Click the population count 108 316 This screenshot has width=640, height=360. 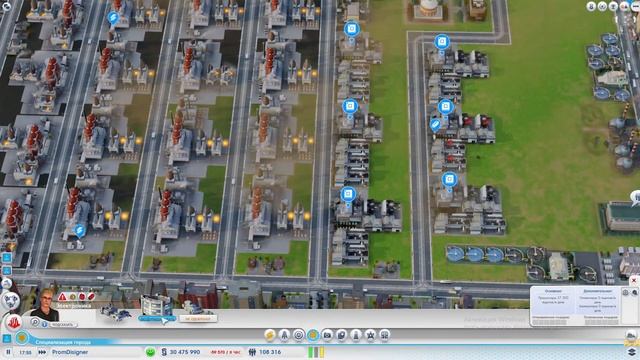pos(269,352)
